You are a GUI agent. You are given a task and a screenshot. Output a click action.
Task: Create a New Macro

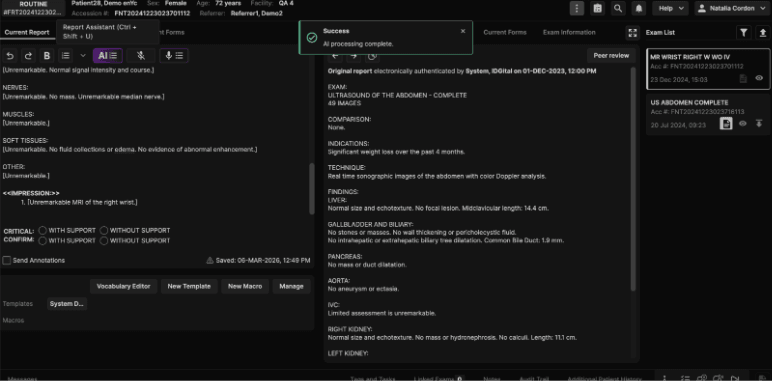coord(245,286)
